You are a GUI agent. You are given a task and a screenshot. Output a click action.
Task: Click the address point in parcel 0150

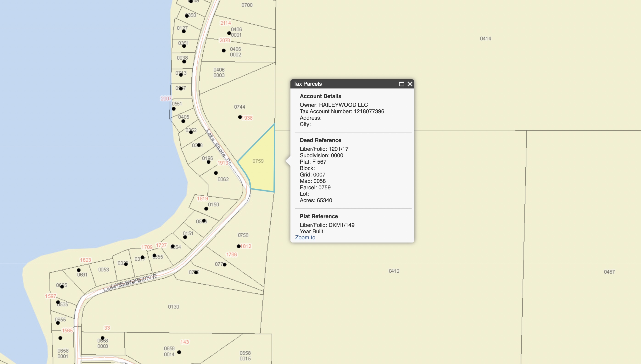tap(206, 209)
